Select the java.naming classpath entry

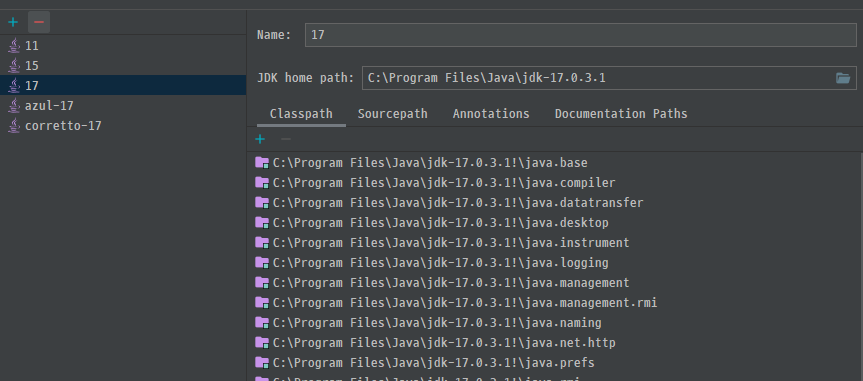pyautogui.click(x=553, y=322)
